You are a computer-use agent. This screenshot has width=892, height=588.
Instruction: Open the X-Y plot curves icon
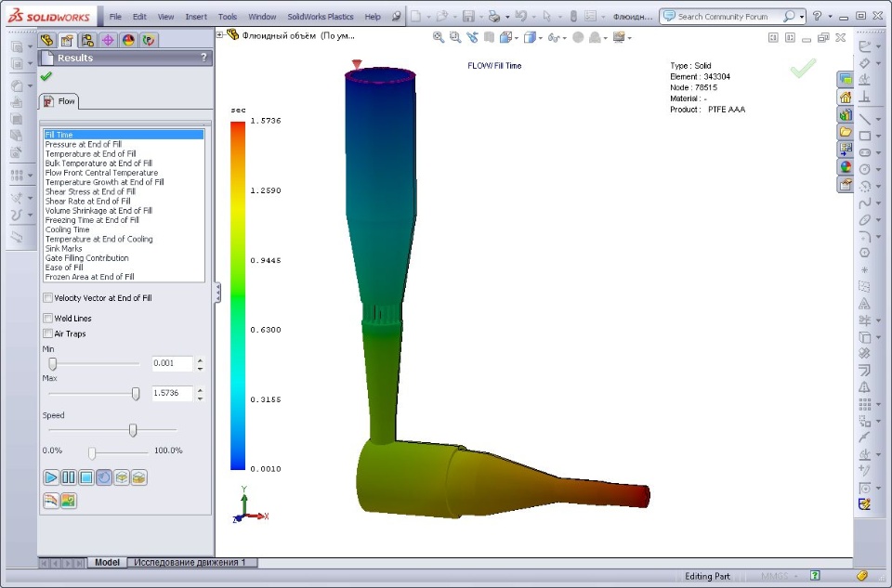(x=50, y=501)
